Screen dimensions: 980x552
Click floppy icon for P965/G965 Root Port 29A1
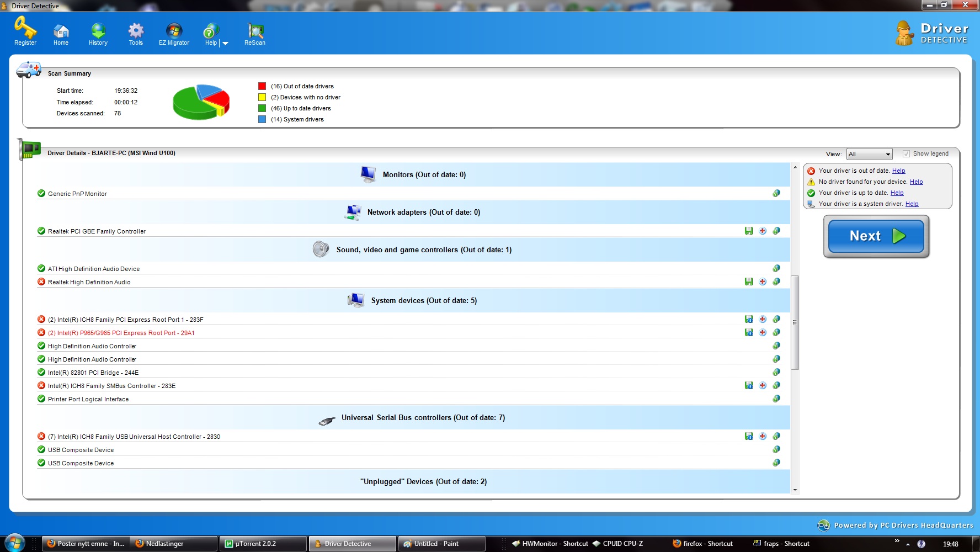[x=749, y=332]
